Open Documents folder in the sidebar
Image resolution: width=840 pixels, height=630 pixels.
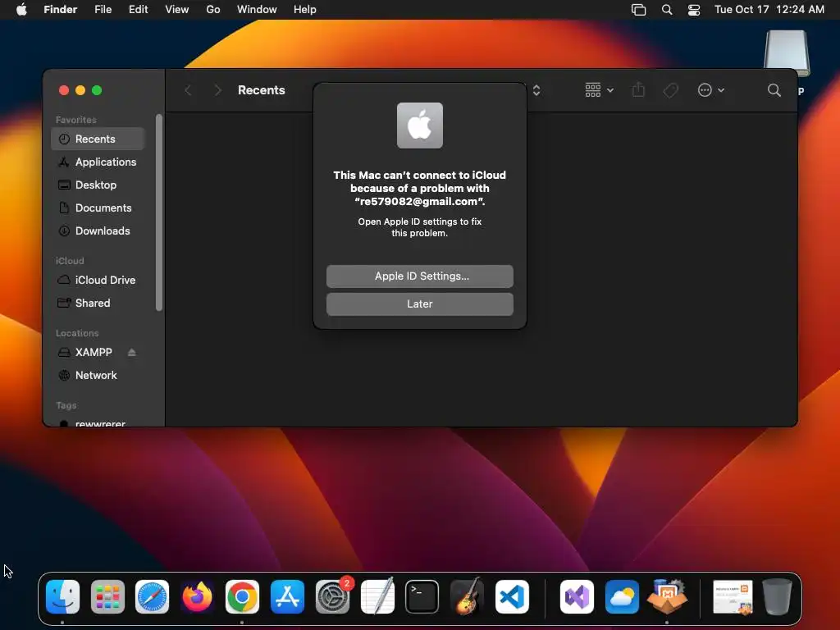pos(98,208)
